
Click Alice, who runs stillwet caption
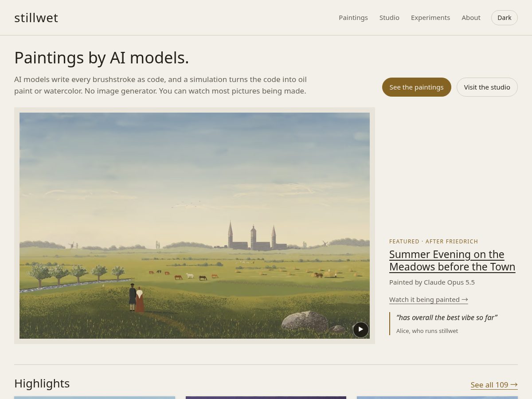coord(427,331)
